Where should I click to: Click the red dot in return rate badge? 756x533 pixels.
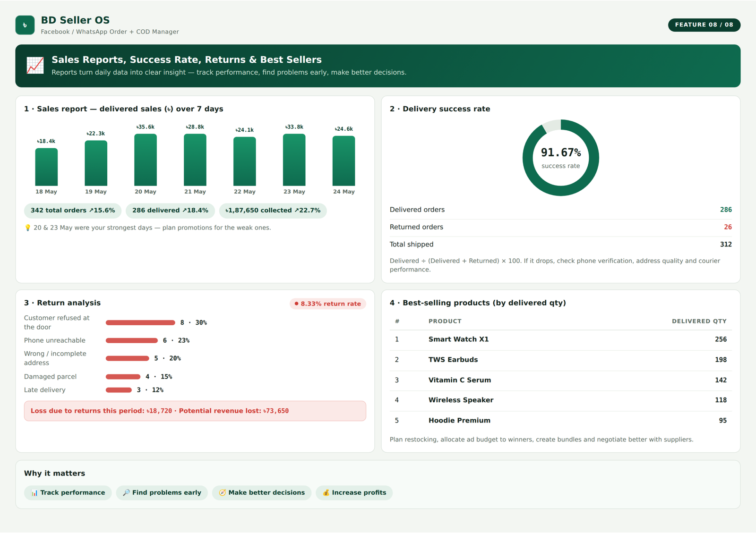coord(296,304)
